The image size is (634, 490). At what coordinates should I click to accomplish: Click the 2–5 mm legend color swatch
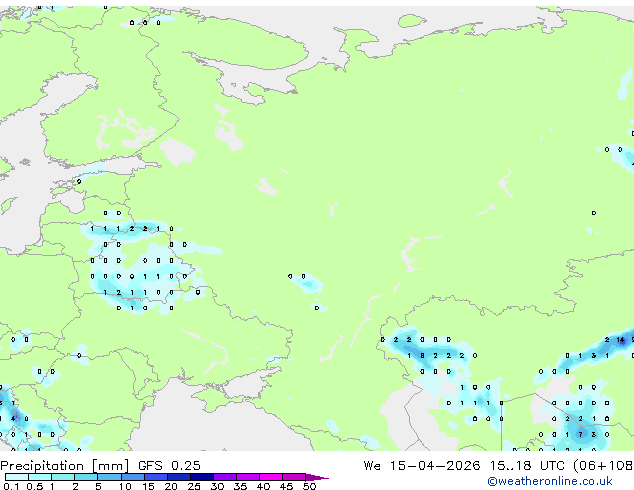pyautogui.click(x=86, y=477)
